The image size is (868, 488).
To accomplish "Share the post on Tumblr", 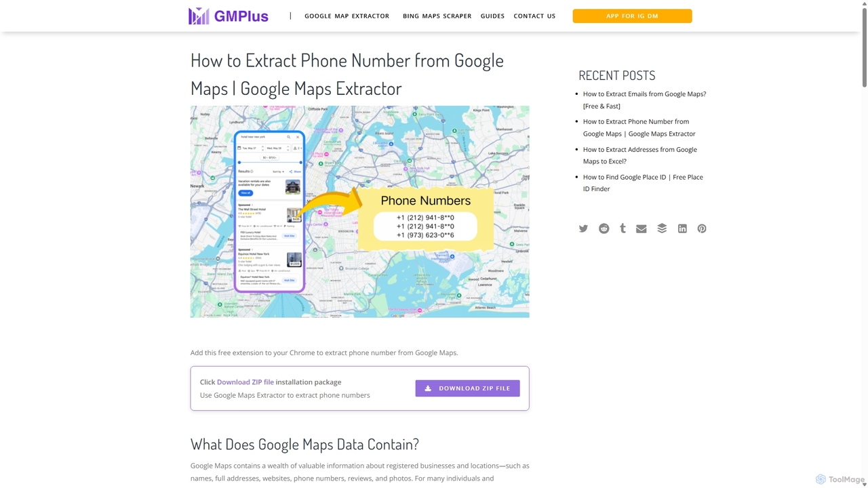I will pyautogui.click(x=623, y=228).
